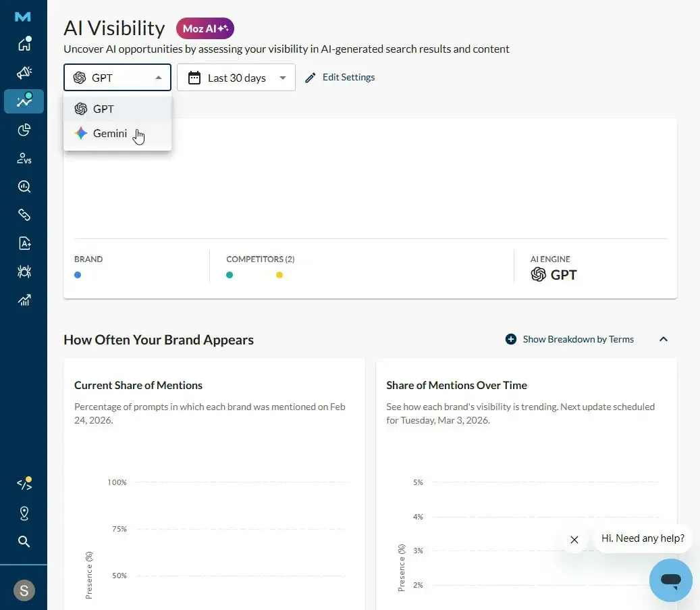700x610 pixels.
Task: Click the Edit Settings link
Action: pyautogui.click(x=340, y=78)
